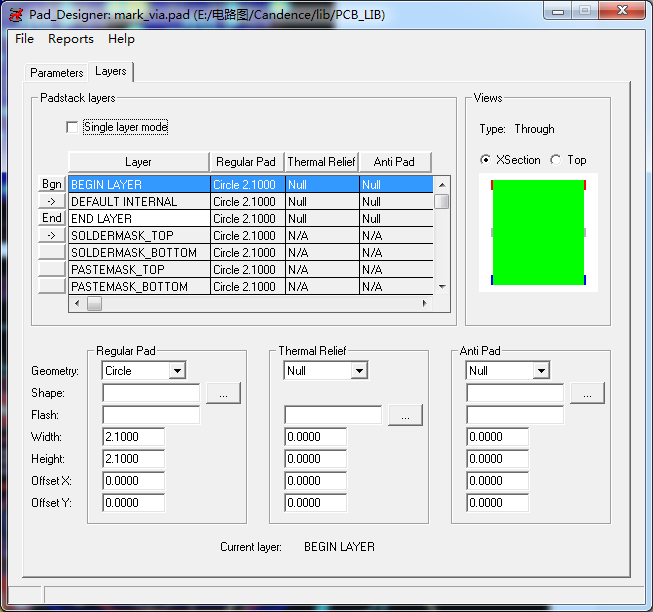
Task: Select the PASTEMASK_BOTTOM layer row
Action: point(251,287)
